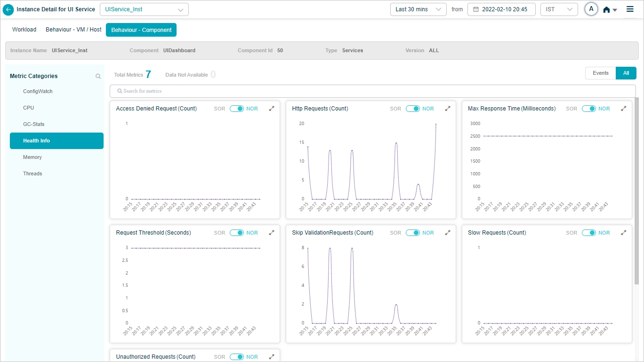Image resolution: width=644 pixels, height=362 pixels.
Task: Click Metric Categories search icon
Action: pos(98,76)
